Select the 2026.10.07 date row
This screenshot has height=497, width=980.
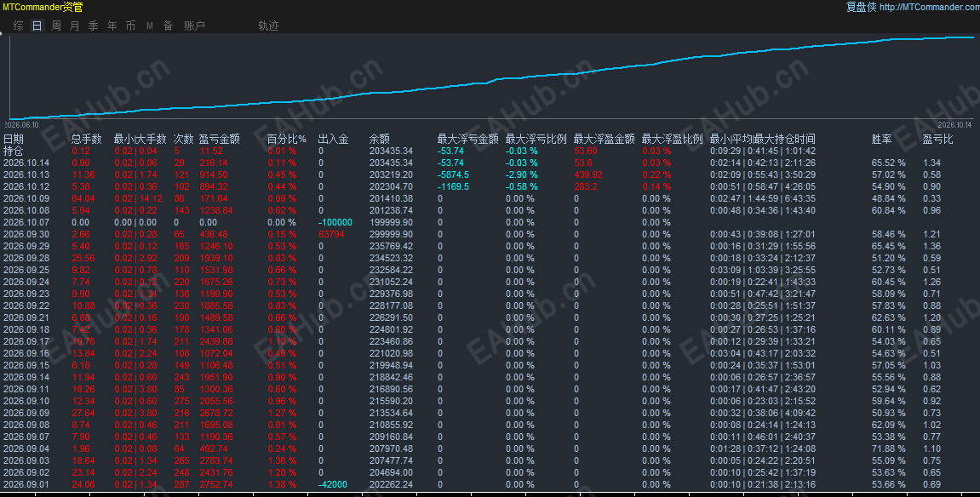point(26,222)
